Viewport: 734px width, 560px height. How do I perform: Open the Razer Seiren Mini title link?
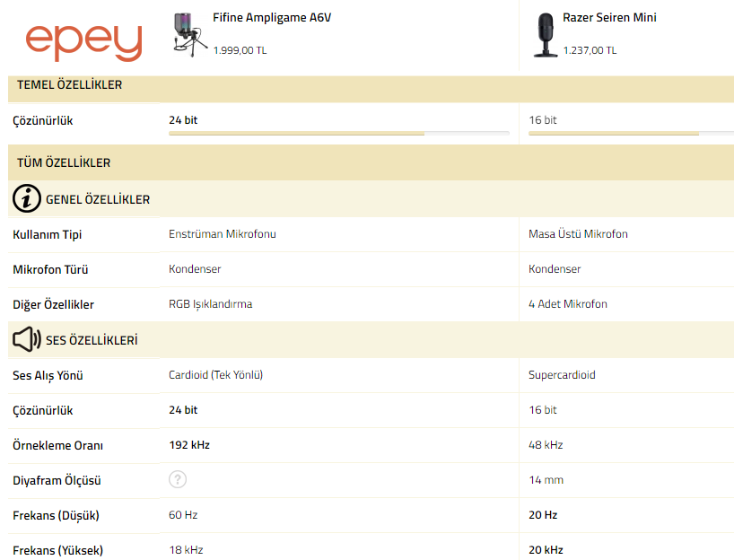point(609,18)
